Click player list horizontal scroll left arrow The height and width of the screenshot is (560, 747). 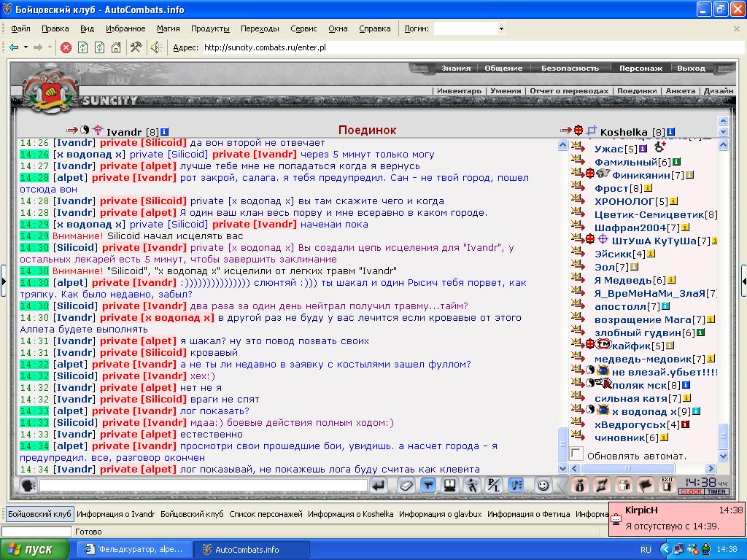(575, 468)
